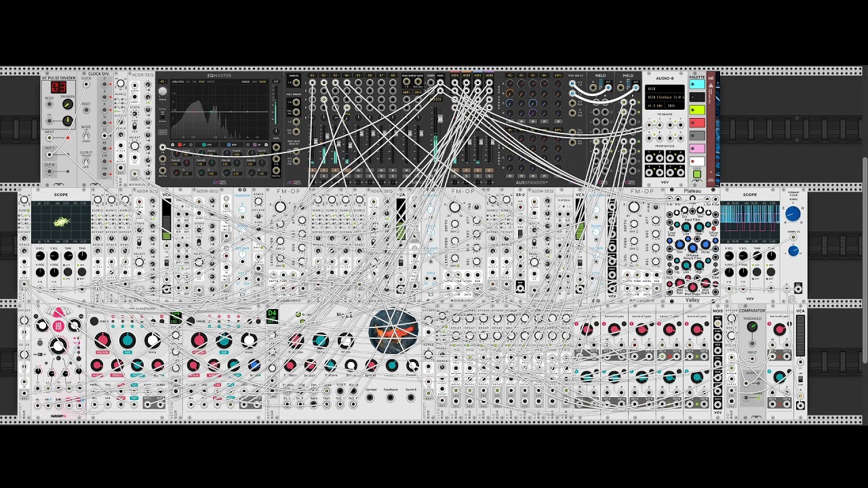Click the CLOCK input jack on Clock Div
Image resolution: width=868 pixels, height=488 pixels.
86,85
